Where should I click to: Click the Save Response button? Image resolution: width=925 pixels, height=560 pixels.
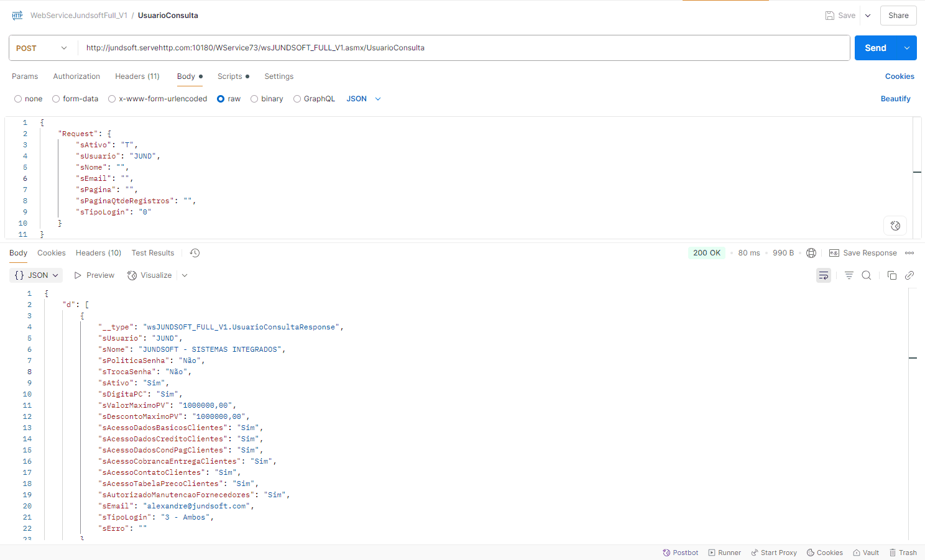coord(863,253)
